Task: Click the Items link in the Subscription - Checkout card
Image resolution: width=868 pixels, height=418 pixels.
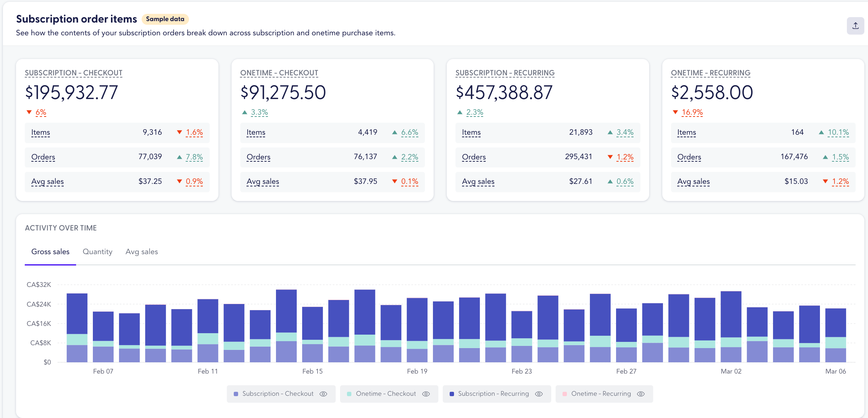Action: pos(40,132)
